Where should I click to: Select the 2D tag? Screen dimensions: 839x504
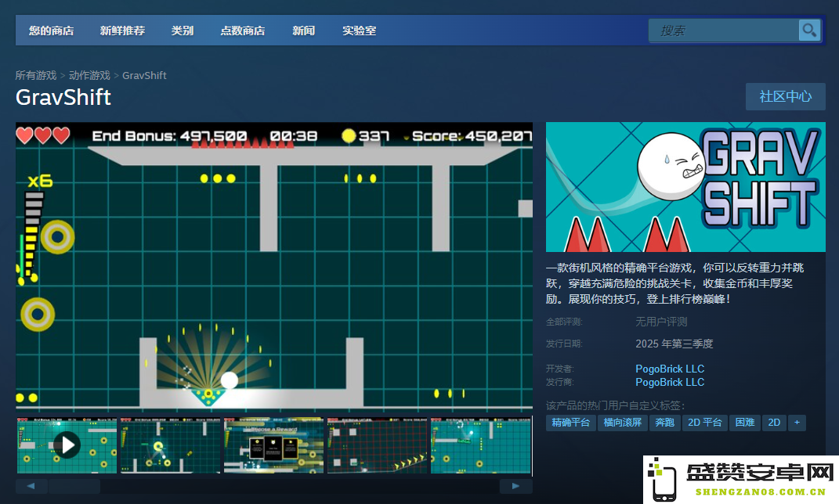pos(774,423)
